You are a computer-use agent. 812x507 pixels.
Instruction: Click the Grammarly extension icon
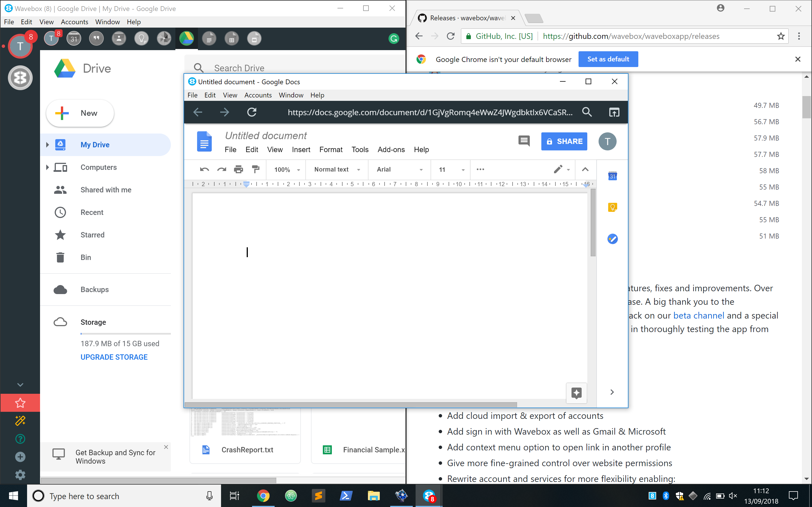(x=394, y=39)
